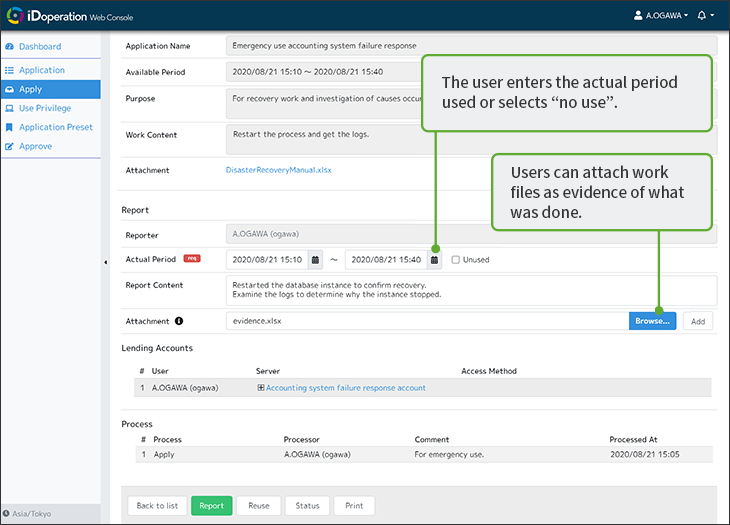Open Approve in the sidebar
Screen dimensions: 730x525
coord(35,147)
